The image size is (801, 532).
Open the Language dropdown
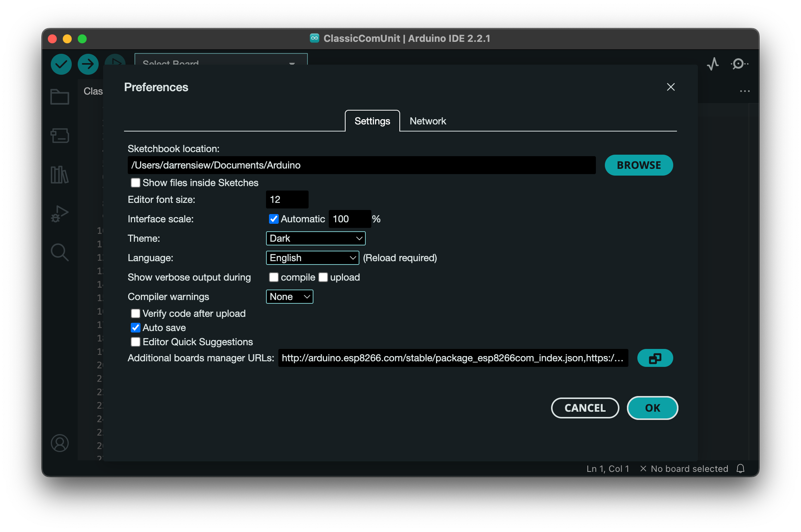[312, 258]
